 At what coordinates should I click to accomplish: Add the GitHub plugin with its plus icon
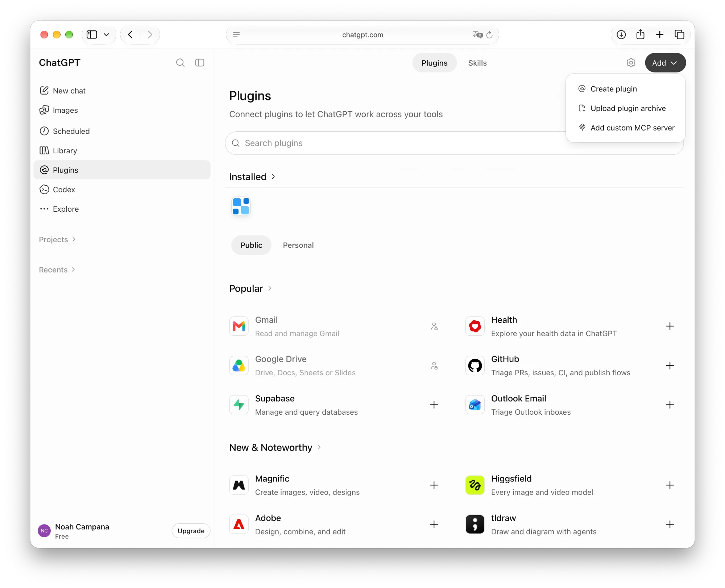click(x=670, y=365)
